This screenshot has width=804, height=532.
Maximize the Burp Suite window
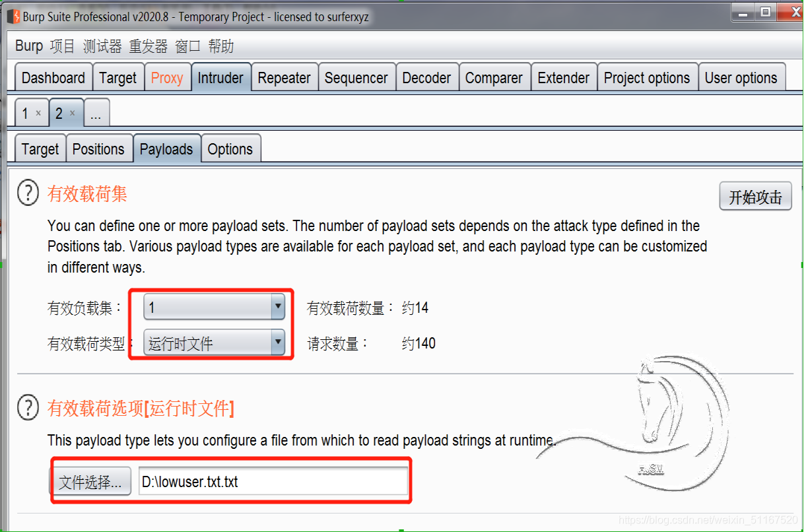click(766, 13)
